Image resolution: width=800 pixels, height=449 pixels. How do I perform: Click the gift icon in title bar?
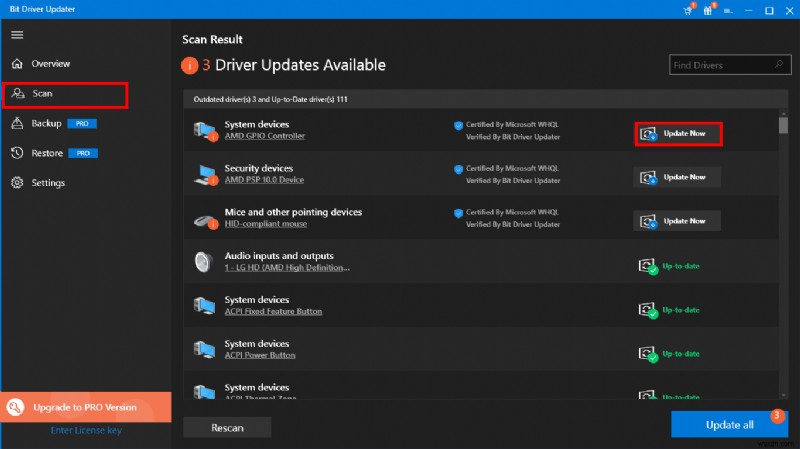tap(709, 10)
